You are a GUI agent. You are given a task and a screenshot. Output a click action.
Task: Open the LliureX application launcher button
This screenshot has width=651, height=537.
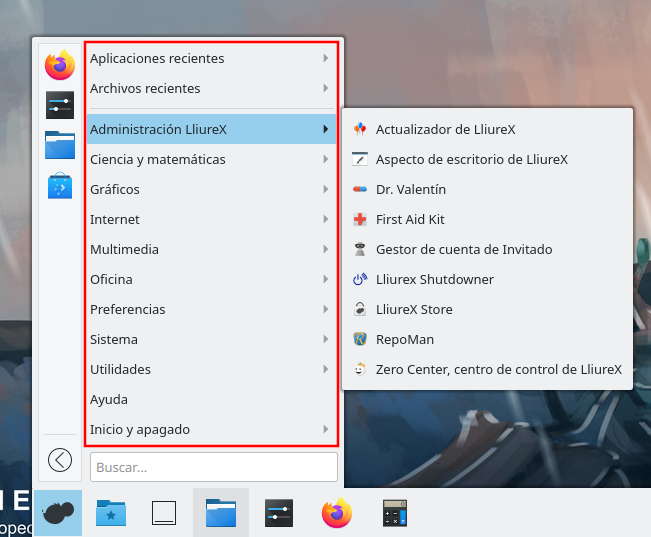click(x=57, y=513)
